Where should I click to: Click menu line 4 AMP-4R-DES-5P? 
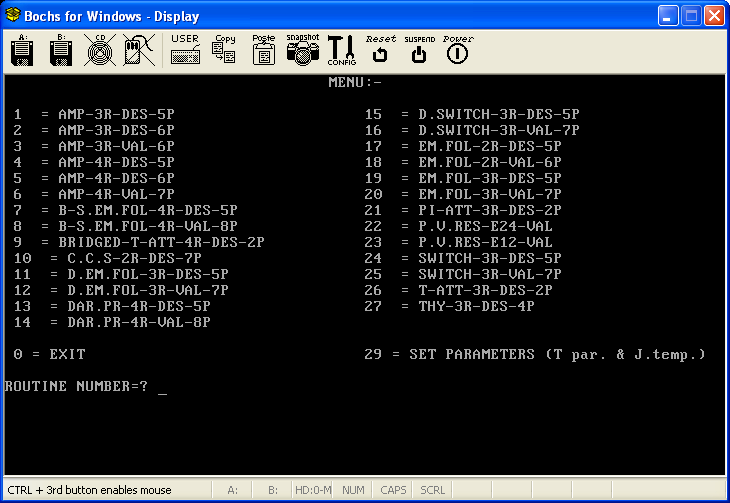click(x=94, y=162)
